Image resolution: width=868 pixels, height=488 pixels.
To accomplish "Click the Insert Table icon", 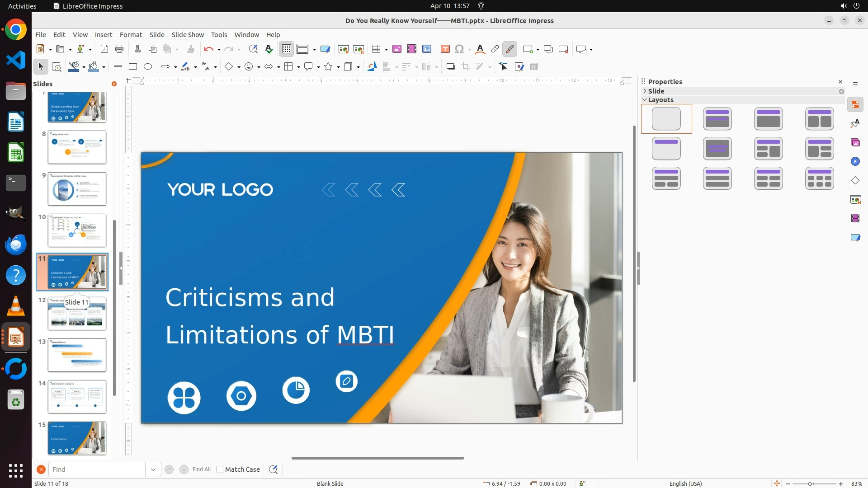I will click(376, 49).
